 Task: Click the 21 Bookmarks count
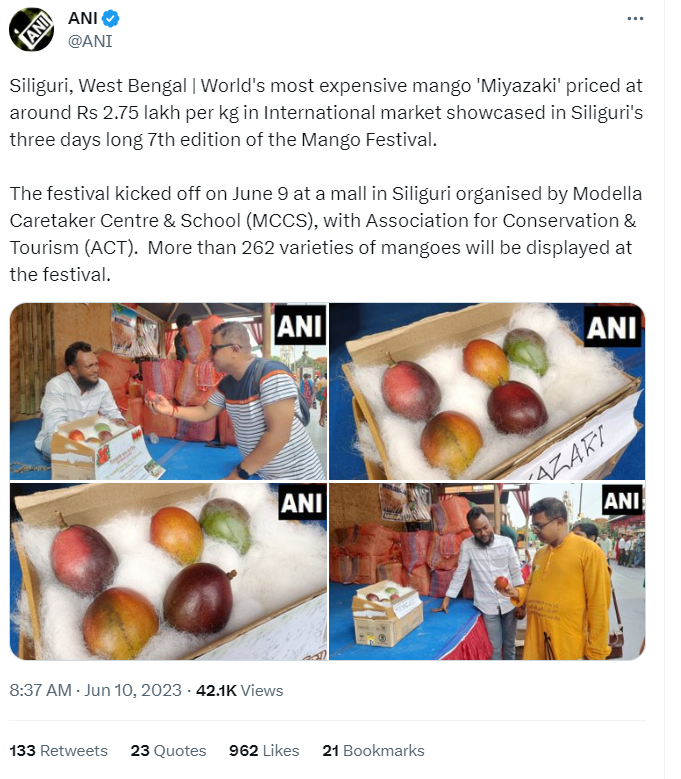(x=373, y=750)
